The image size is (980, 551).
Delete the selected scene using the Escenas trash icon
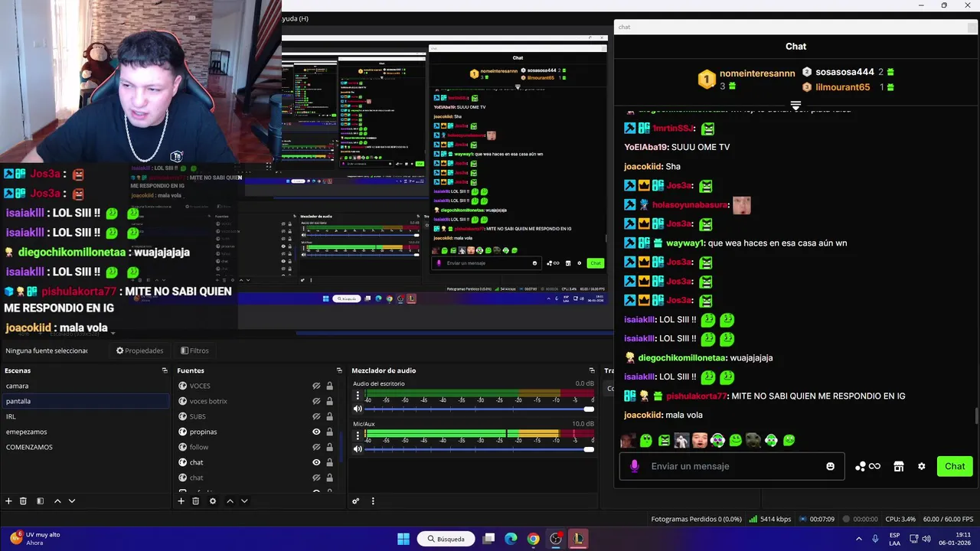pyautogui.click(x=23, y=501)
